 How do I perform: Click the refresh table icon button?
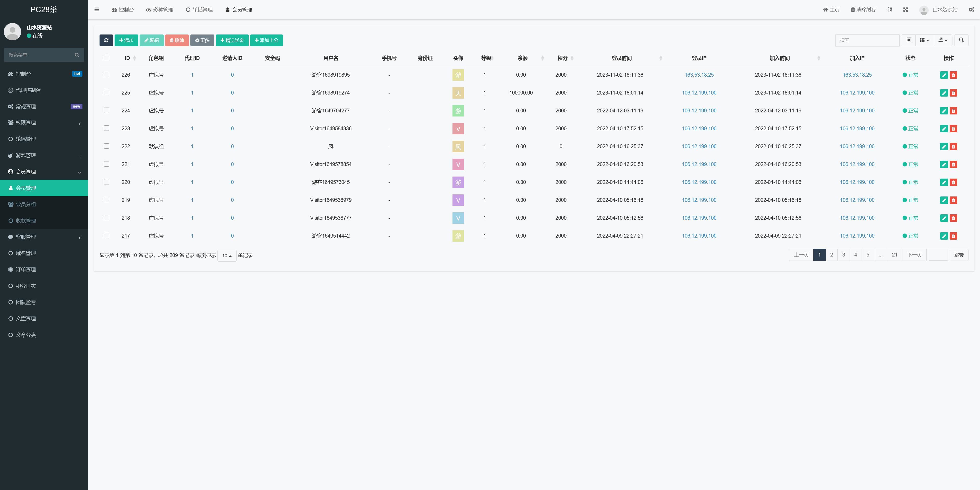pos(106,40)
